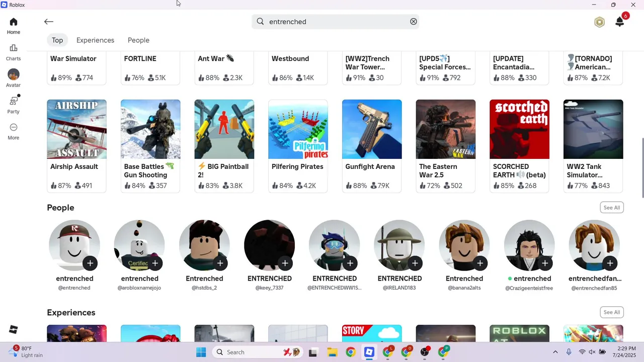See All in Experiences section

612,312
